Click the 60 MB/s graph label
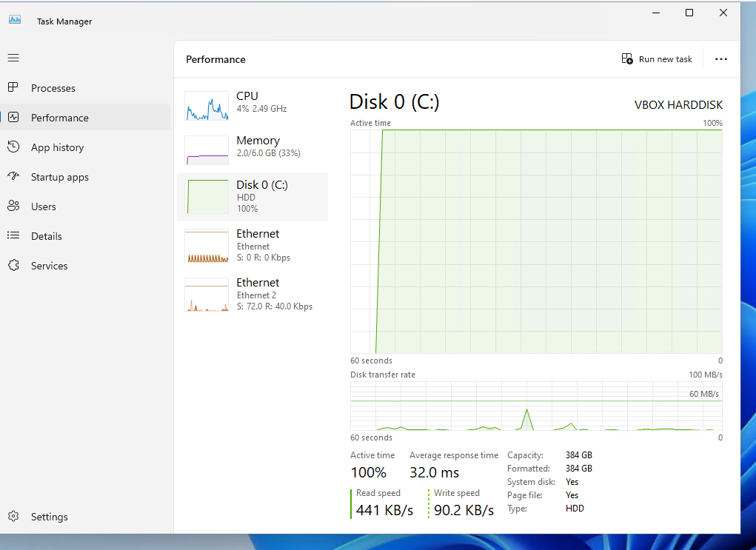The image size is (756, 550). coord(704,394)
